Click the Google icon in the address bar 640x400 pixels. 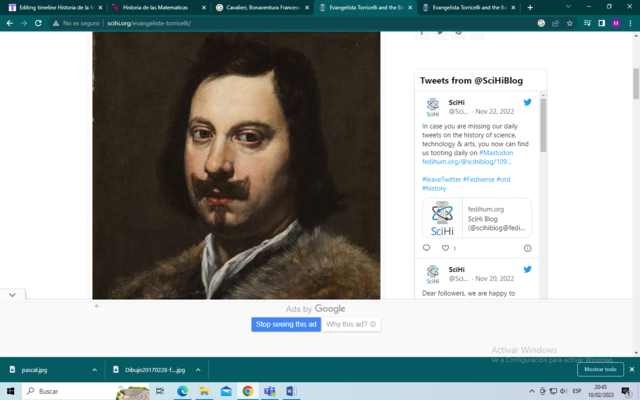click(541, 23)
